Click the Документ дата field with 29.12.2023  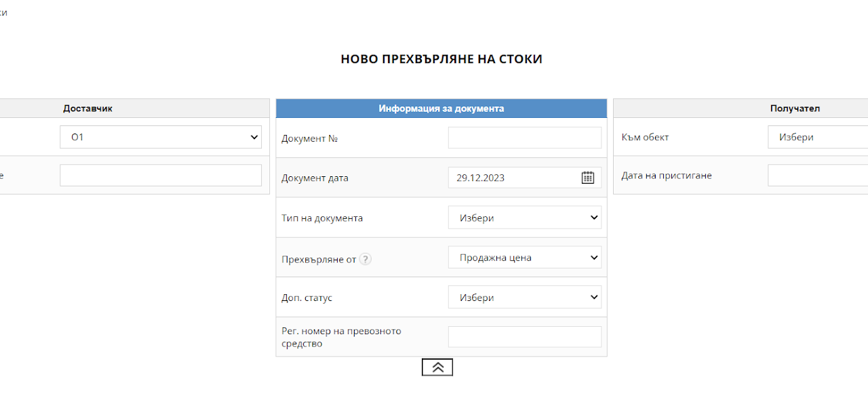pos(525,178)
